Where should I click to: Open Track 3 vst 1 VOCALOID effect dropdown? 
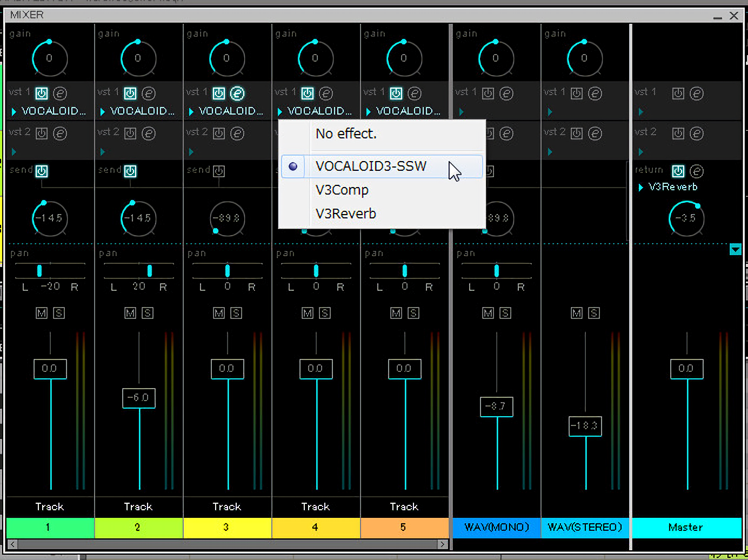pyautogui.click(x=226, y=111)
